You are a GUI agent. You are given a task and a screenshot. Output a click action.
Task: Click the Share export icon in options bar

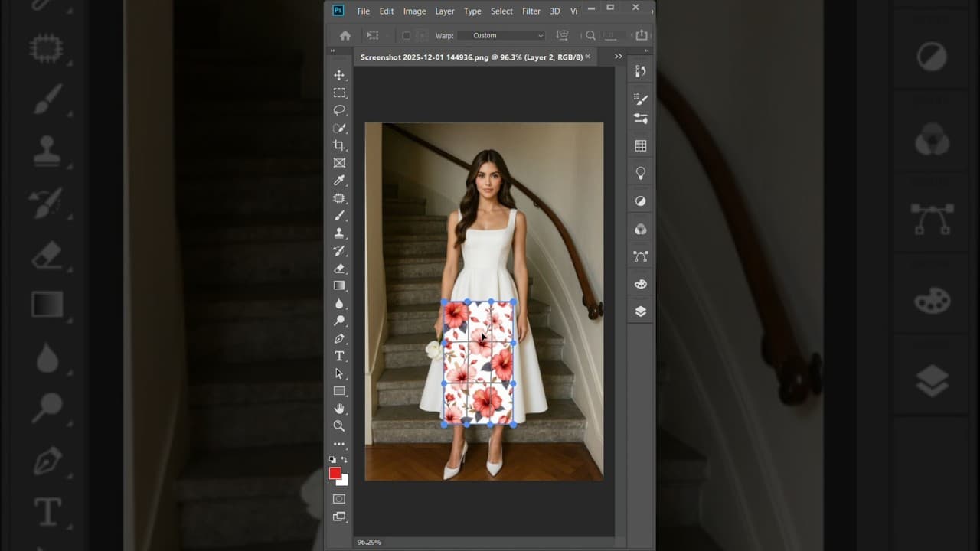642,35
